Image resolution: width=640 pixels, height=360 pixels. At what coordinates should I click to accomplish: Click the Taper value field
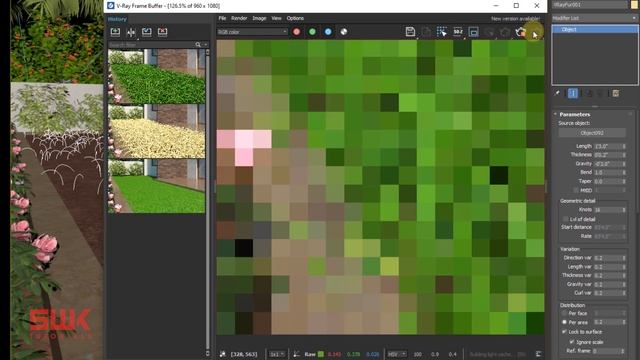coord(607,181)
